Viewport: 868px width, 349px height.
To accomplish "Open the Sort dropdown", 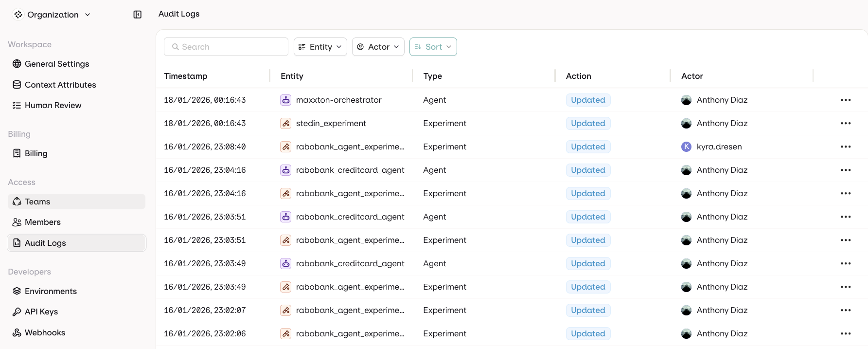I will tap(433, 47).
